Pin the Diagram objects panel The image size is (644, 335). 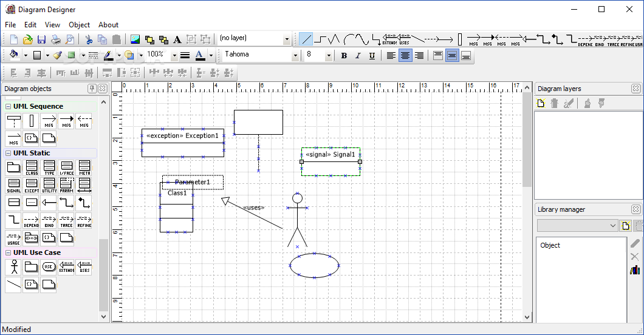click(92, 88)
